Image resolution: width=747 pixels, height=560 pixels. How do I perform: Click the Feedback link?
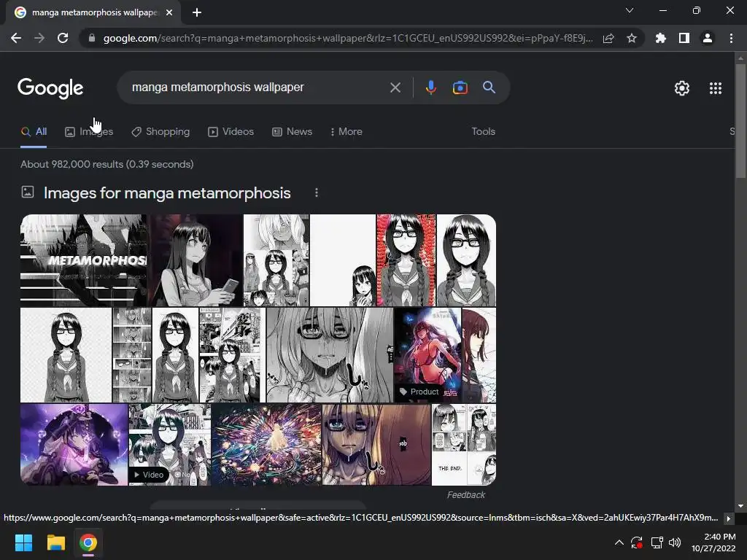pos(466,495)
